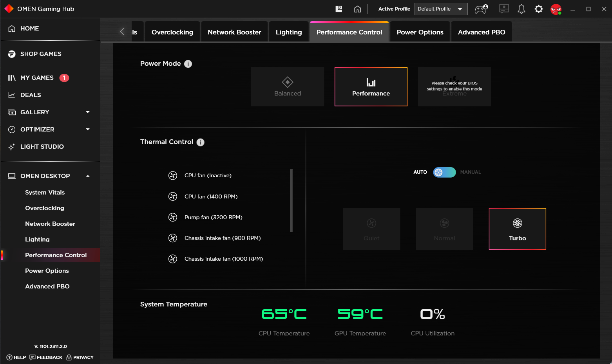Click the 0% CPU Utilization readout

[x=433, y=314]
